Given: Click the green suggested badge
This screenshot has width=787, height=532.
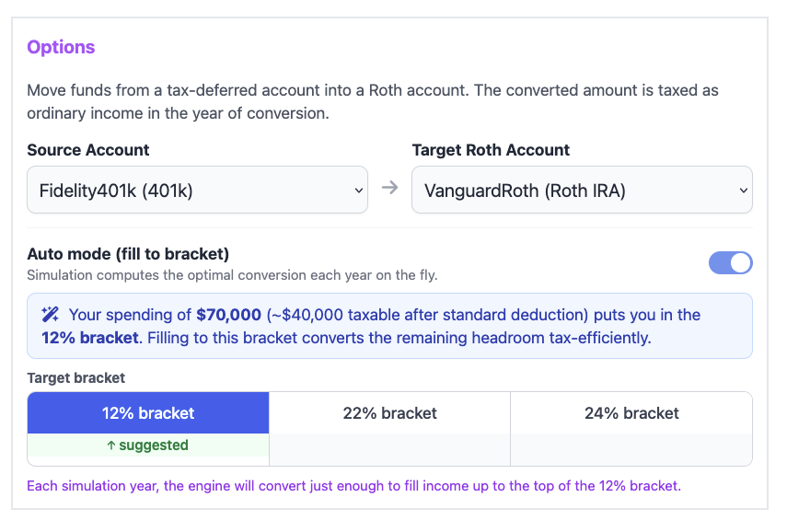Looking at the screenshot, I should click(148, 445).
